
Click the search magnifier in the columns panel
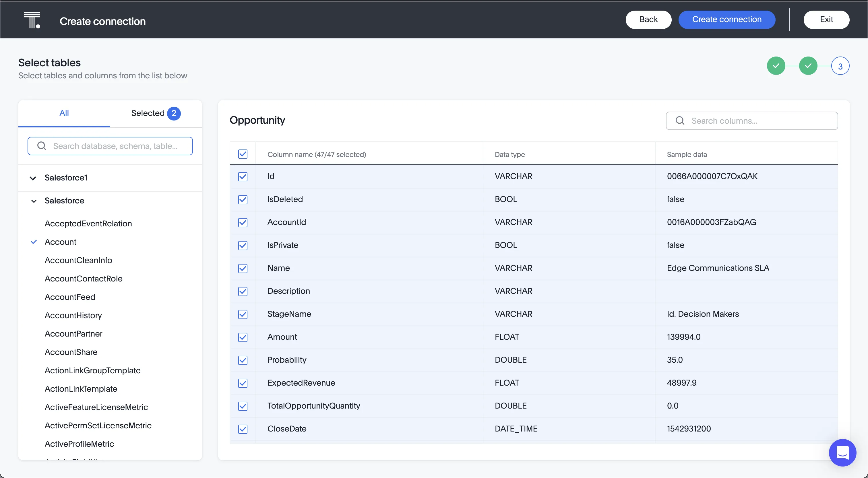[x=680, y=120]
